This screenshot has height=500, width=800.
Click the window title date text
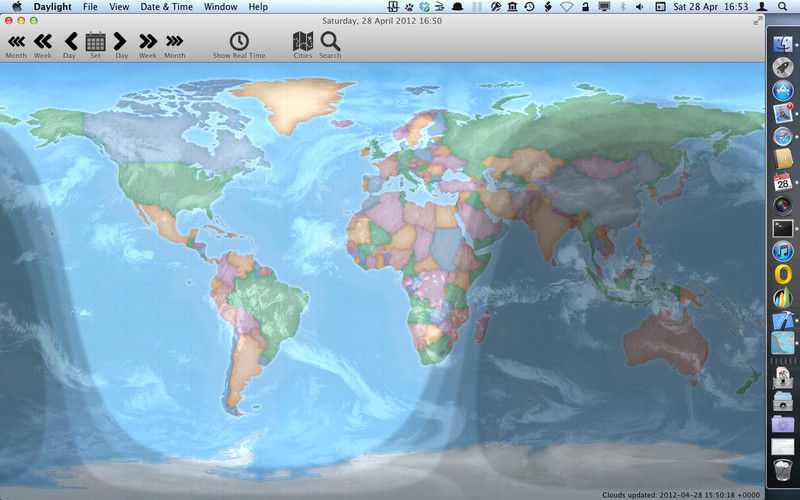click(382, 21)
